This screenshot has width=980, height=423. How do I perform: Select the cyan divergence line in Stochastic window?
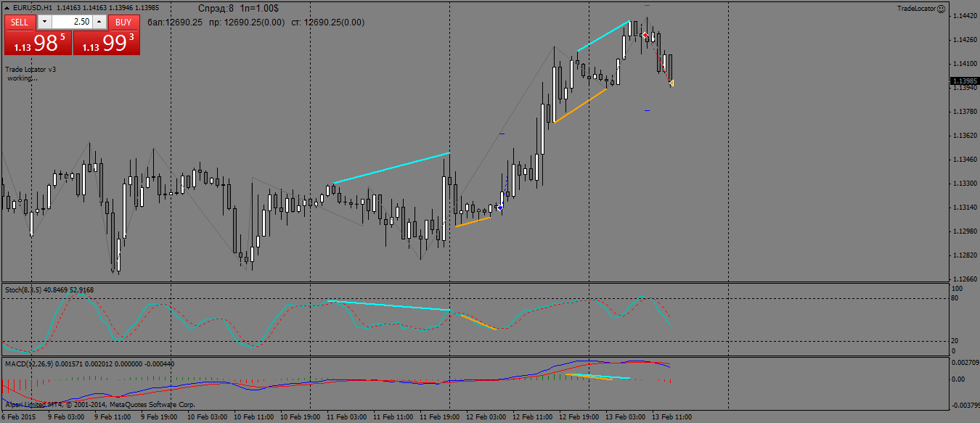[x=390, y=305]
